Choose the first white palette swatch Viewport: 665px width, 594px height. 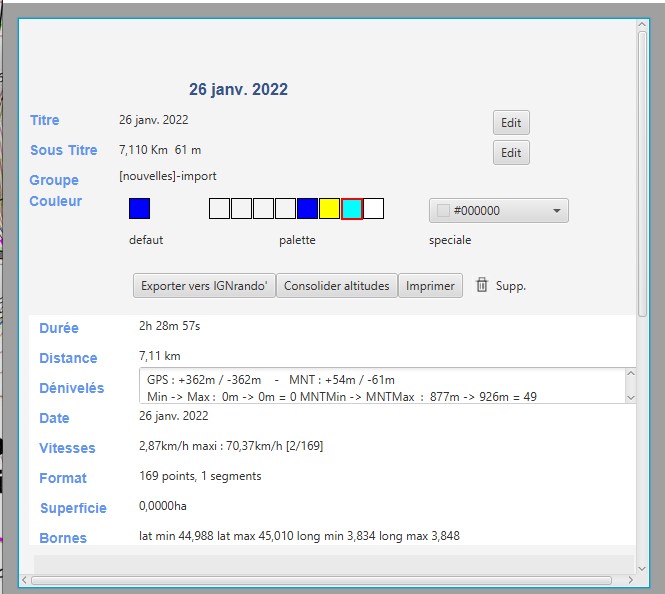click(219, 209)
